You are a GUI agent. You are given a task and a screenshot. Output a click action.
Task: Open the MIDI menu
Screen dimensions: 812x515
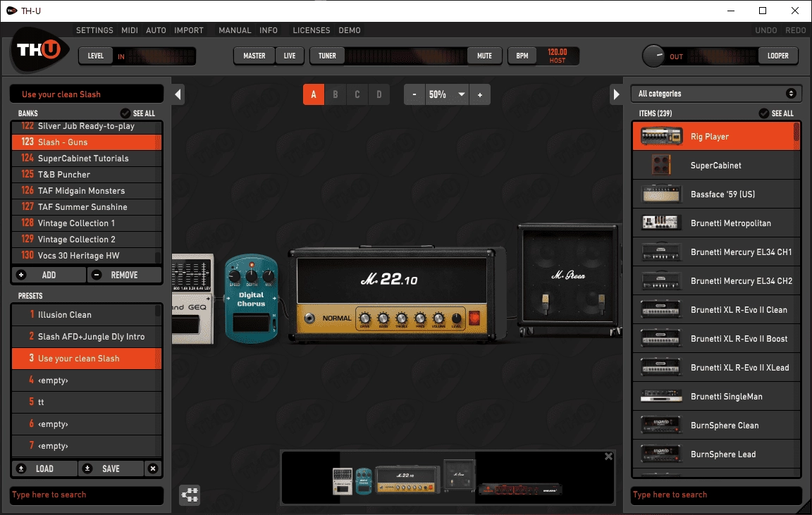pyautogui.click(x=130, y=30)
